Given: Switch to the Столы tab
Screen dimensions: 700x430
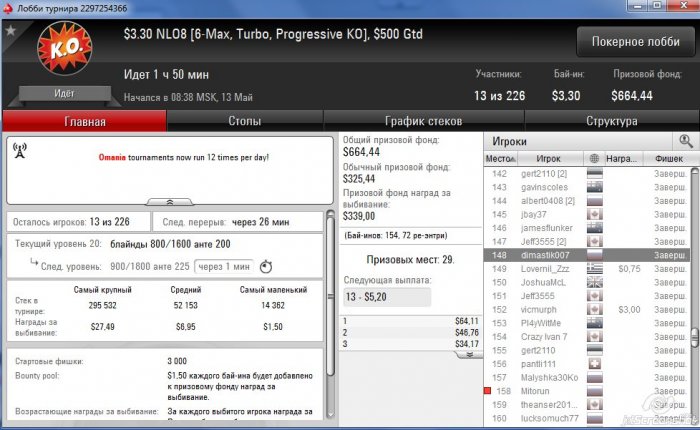Looking at the screenshot, I should 245,121.
